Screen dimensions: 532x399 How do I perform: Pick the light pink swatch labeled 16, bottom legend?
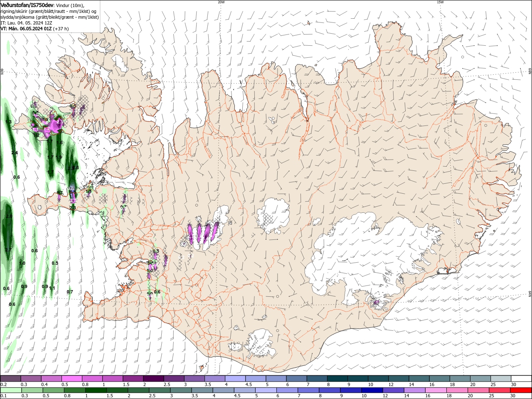coord(435,390)
